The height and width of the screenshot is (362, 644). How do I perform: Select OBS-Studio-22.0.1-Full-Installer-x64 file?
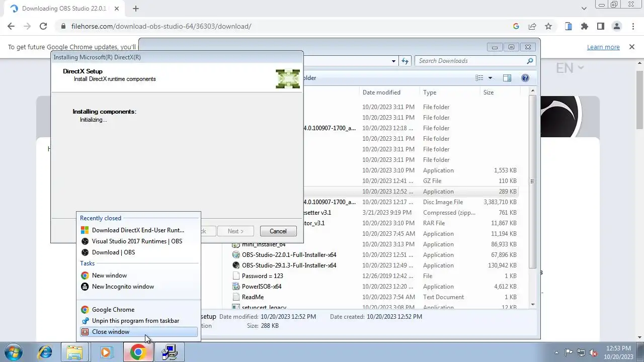(x=289, y=255)
